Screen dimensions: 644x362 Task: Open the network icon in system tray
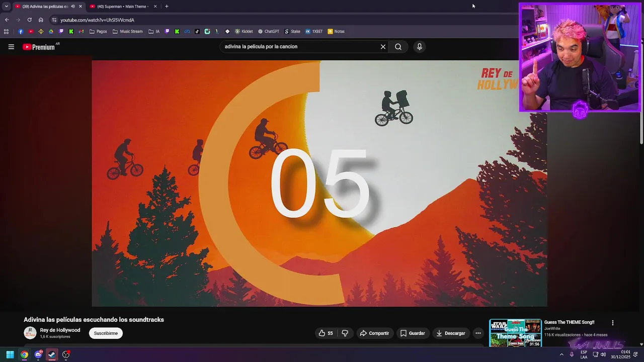click(596, 354)
